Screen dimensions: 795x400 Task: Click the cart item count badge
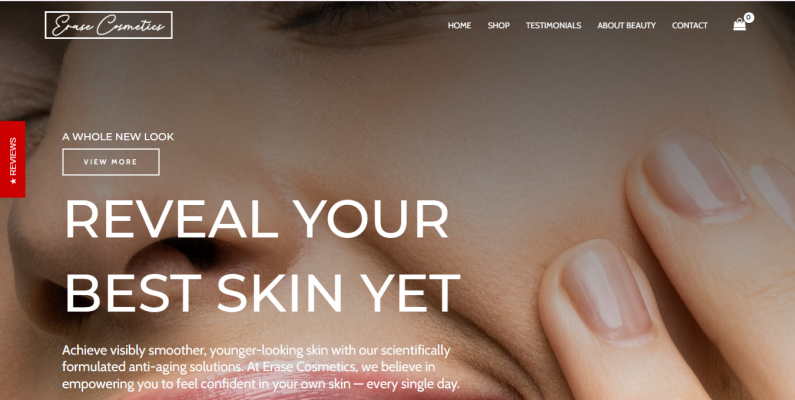pyautogui.click(x=749, y=17)
